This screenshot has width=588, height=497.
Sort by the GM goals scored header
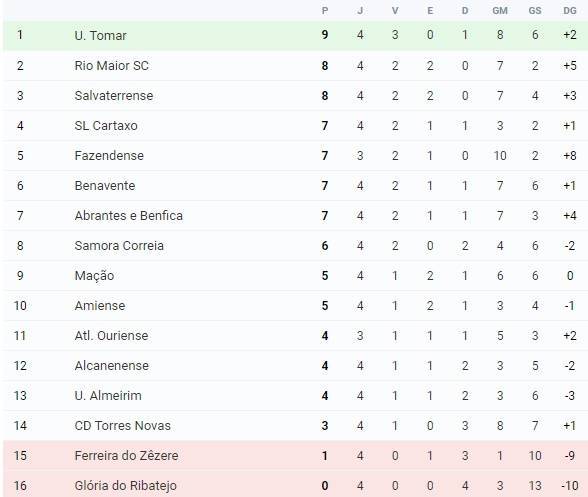(x=500, y=11)
